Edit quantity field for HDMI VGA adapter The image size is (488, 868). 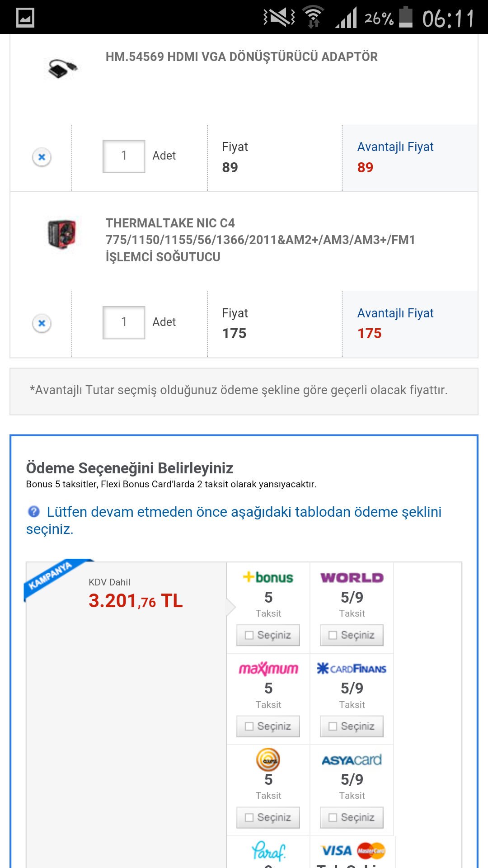point(124,156)
